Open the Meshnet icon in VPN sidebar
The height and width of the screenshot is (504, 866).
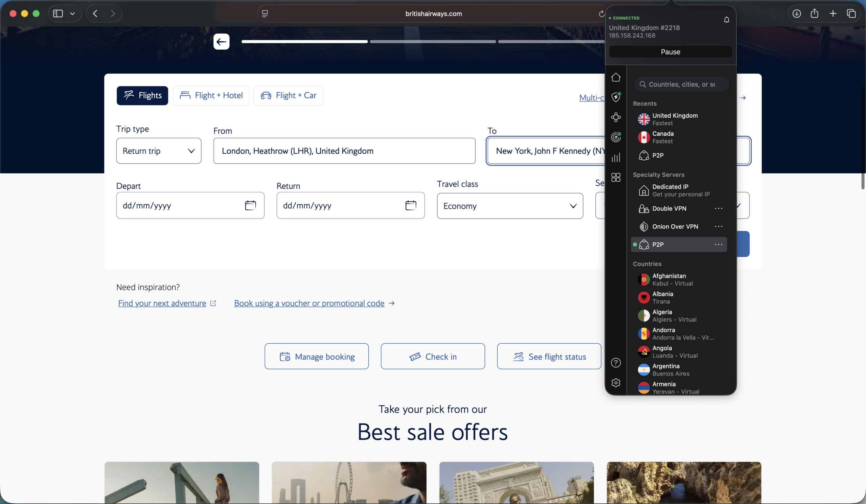point(616,117)
